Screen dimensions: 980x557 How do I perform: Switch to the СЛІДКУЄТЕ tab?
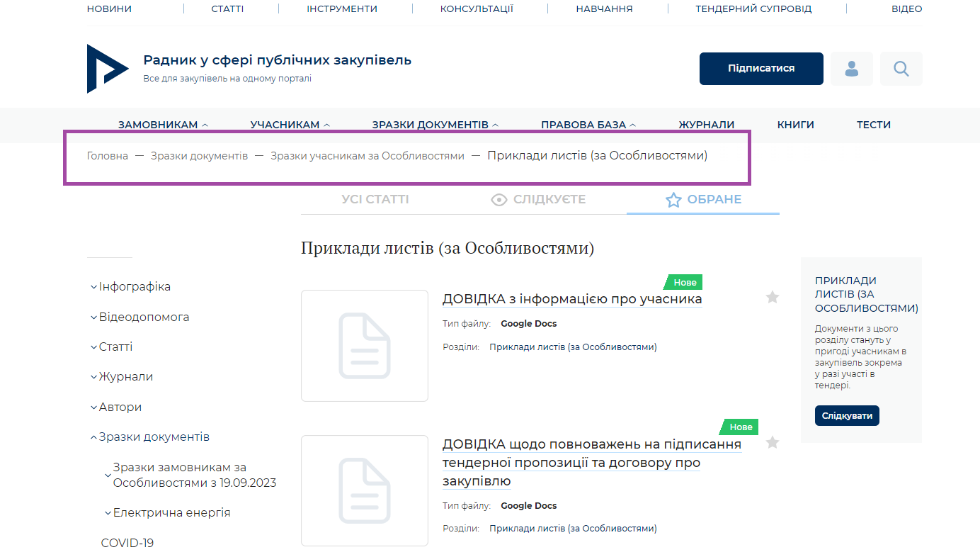coord(538,200)
